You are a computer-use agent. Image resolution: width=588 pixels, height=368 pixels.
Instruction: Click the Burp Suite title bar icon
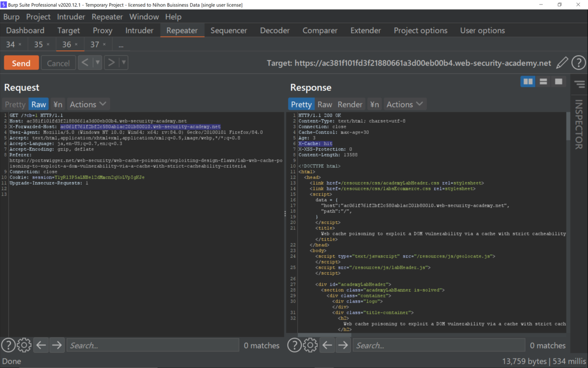4,4
